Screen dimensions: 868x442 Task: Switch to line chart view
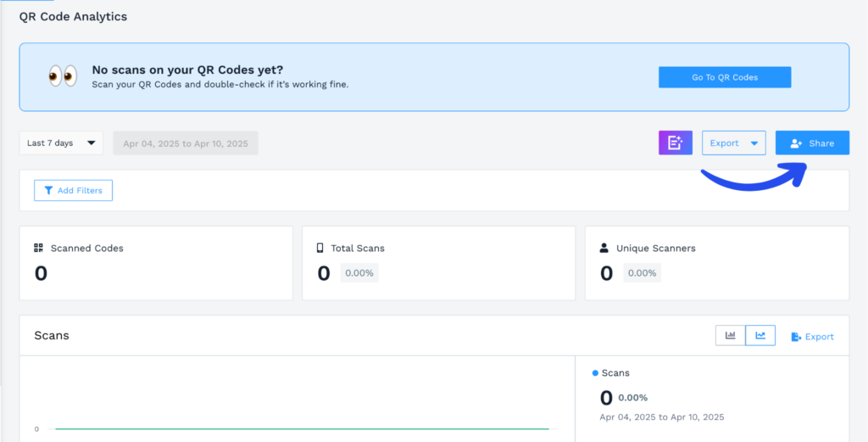coord(760,336)
